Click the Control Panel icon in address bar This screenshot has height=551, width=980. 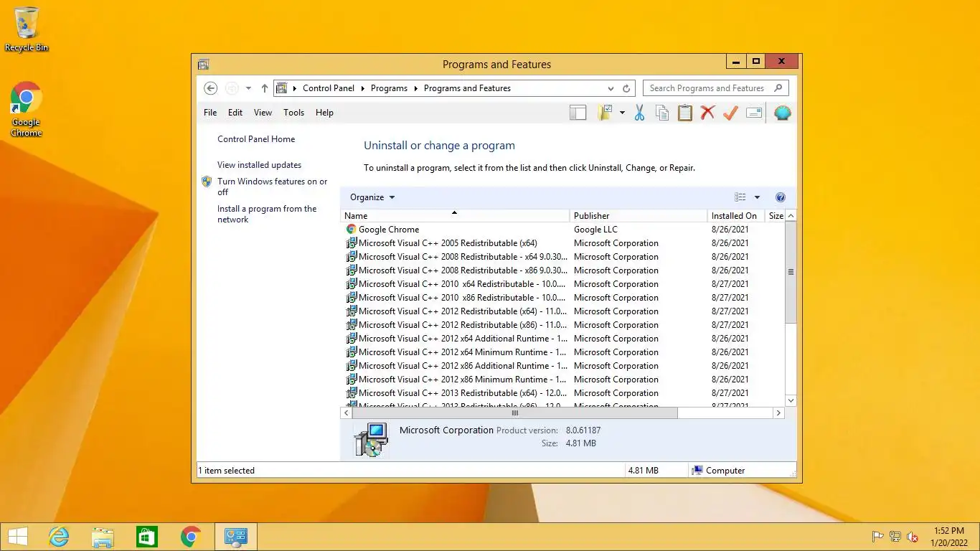point(282,88)
